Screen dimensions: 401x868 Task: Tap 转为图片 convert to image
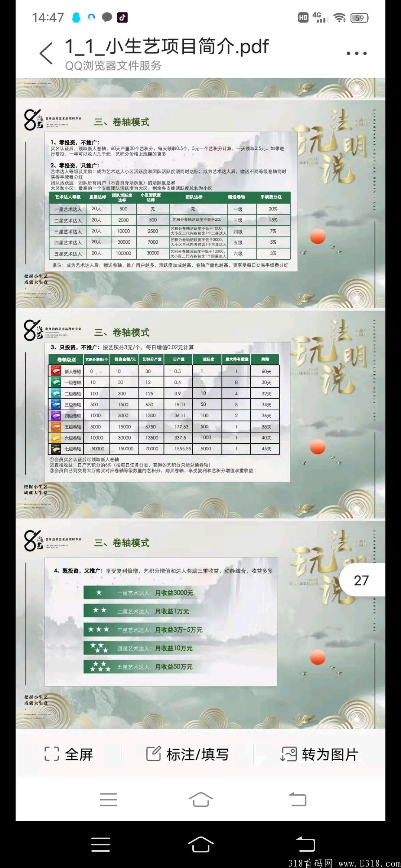(x=319, y=754)
